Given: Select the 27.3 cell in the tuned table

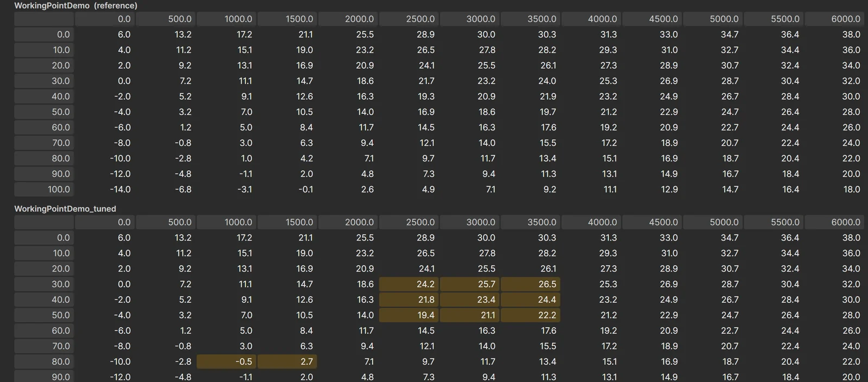Looking at the screenshot, I should pos(591,269).
